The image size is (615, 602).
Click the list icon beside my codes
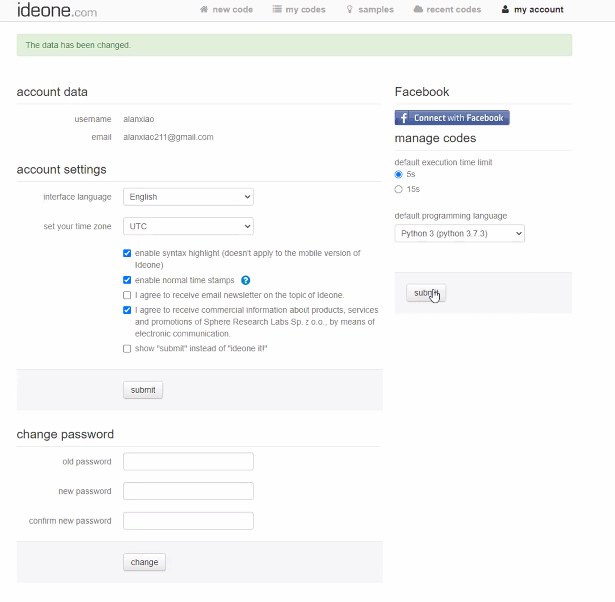click(277, 9)
